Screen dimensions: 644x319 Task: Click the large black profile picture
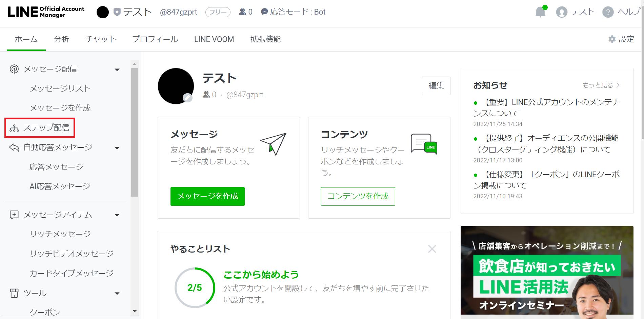[x=176, y=86]
